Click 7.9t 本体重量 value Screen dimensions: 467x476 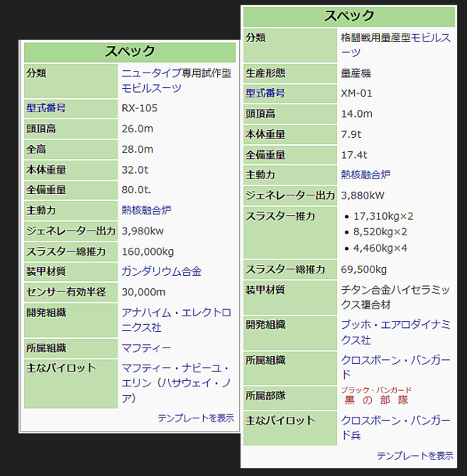[x=351, y=134]
